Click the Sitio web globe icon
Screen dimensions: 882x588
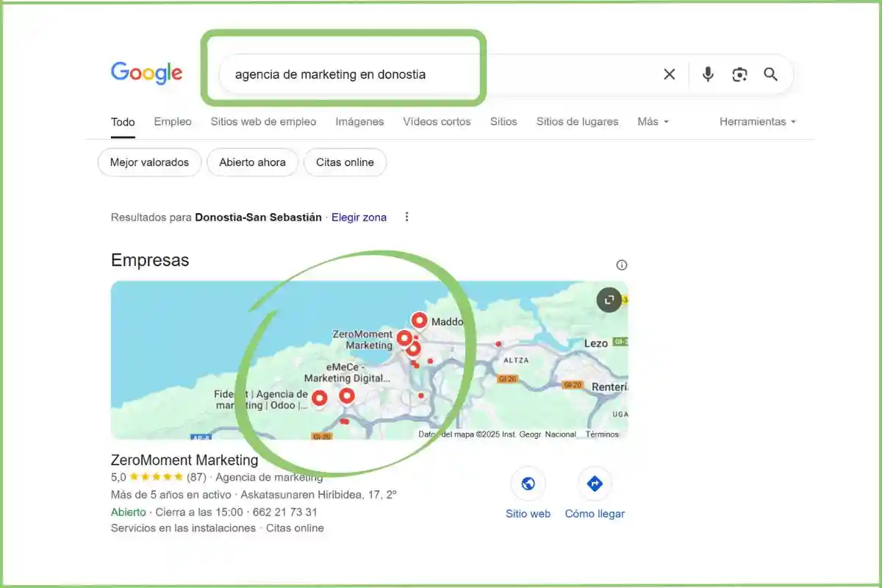click(528, 483)
